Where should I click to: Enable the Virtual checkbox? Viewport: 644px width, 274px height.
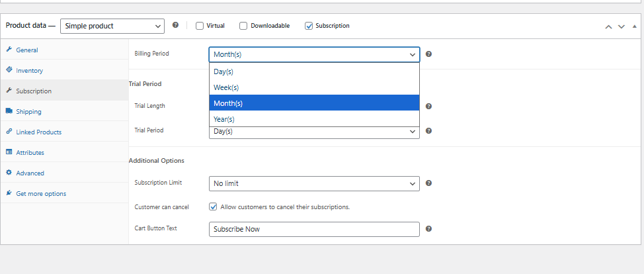[200, 26]
